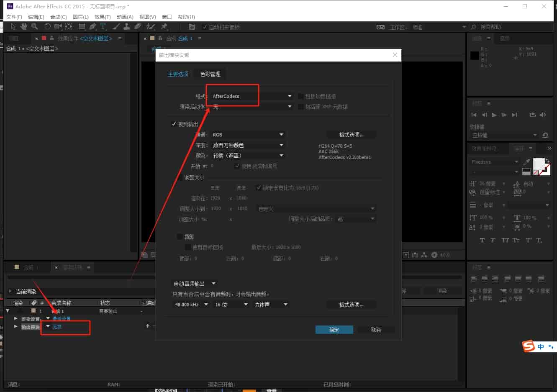
Task: Switch to the 色彩管理 tab
Action: click(x=210, y=74)
